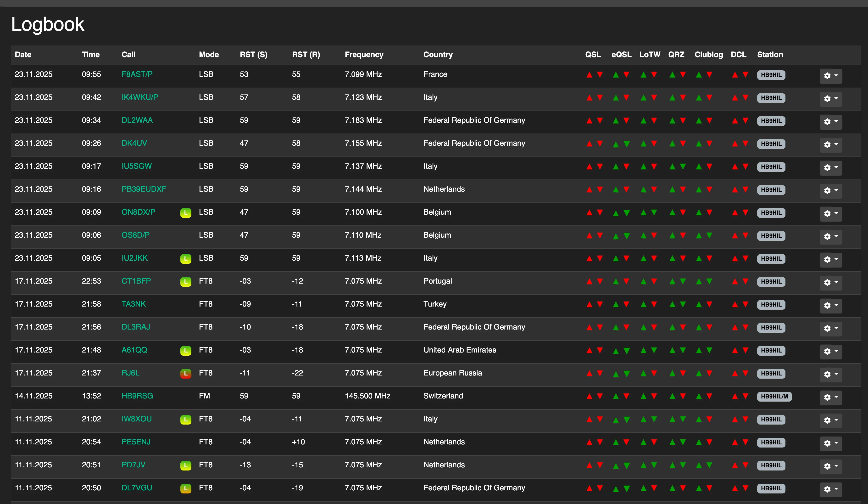This screenshot has height=504, width=868.
Task: Toggle eQSL received arrow on OS8D/P row
Action: click(626, 235)
